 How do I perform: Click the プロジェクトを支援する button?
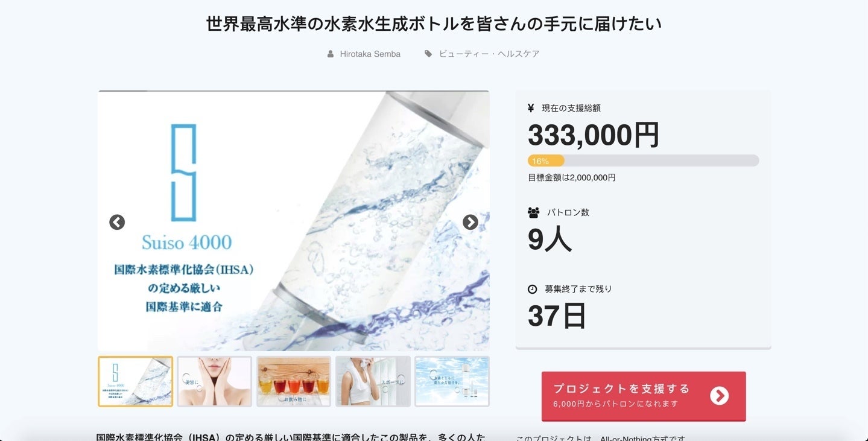click(644, 396)
